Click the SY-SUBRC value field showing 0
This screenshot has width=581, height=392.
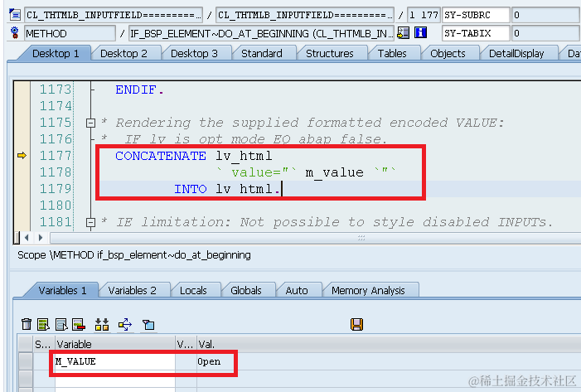(546, 15)
